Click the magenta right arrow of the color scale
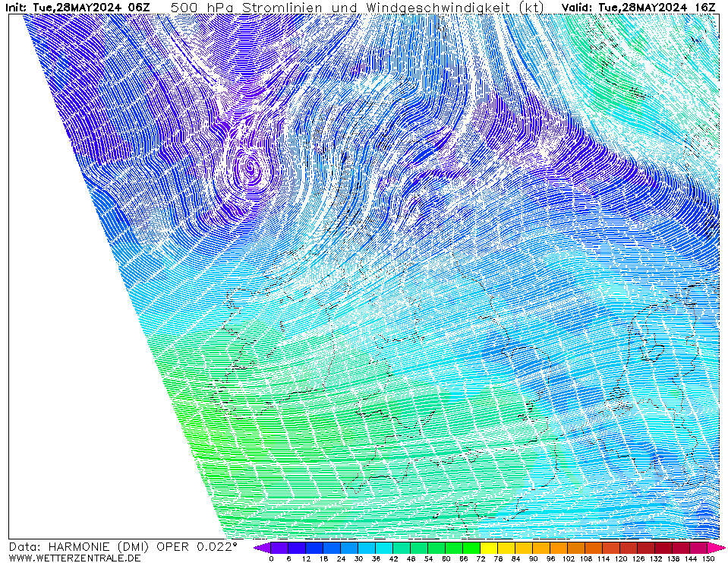 [x=715, y=548]
